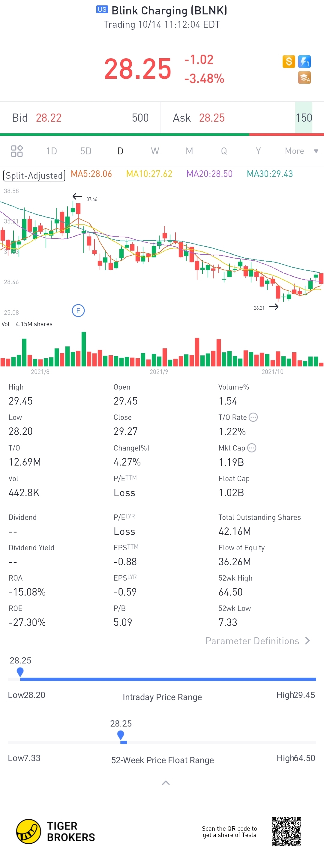The width and height of the screenshot is (324, 868).
Task: Tap the -3.48% change percentage
Action: pyautogui.click(x=204, y=78)
